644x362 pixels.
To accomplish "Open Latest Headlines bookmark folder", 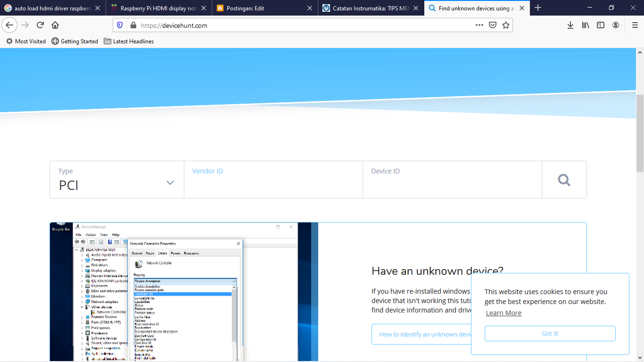I will click(x=129, y=41).
